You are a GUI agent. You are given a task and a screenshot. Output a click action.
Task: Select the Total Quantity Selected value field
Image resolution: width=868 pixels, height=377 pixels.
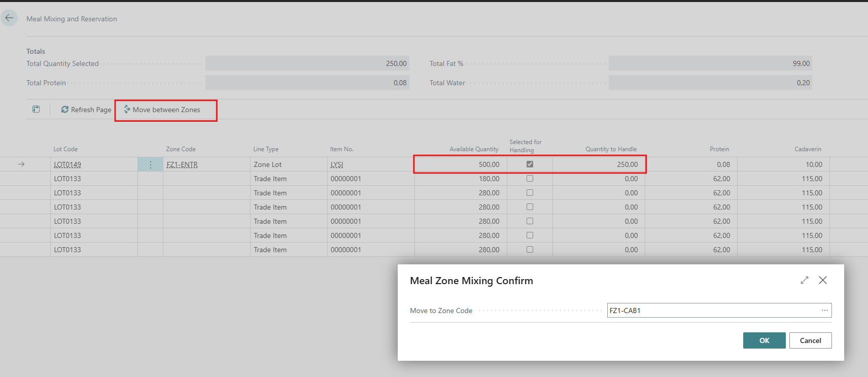pyautogui.click(x=307, y=63)
